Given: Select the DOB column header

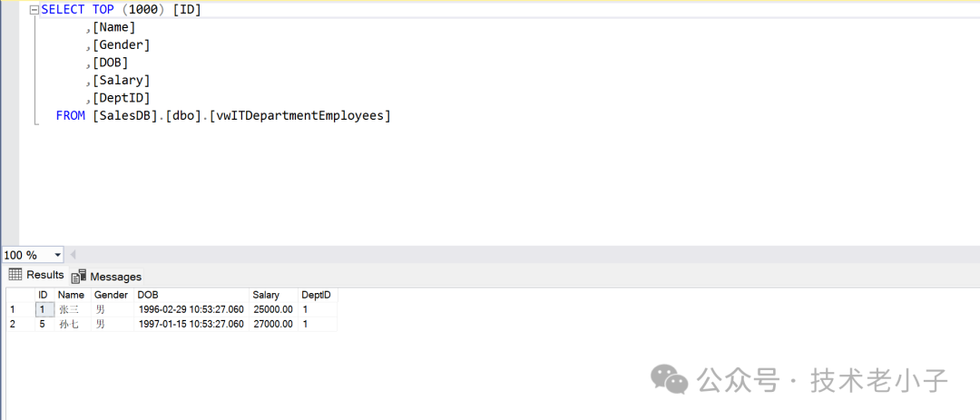Looking at the screenshot, I should click(x=191, y=295).
